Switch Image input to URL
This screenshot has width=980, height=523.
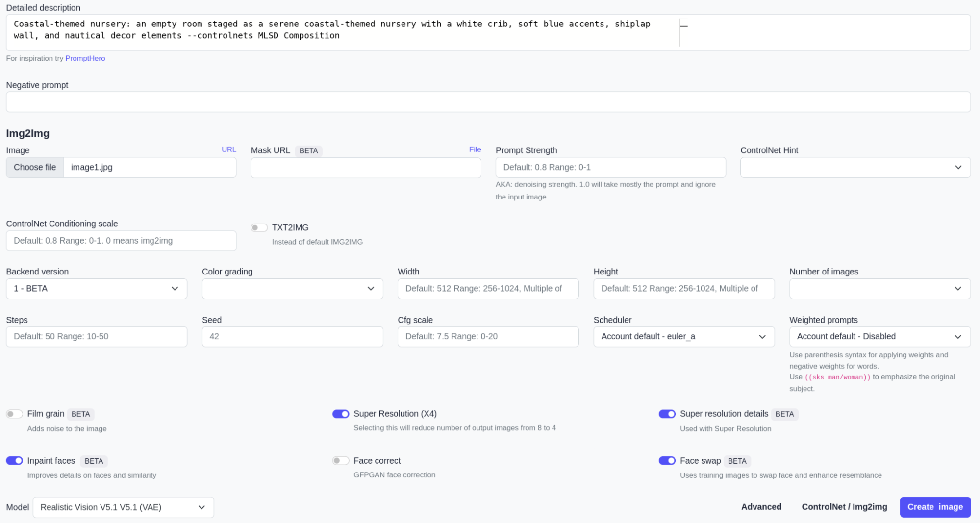click(x=228, y=149)
